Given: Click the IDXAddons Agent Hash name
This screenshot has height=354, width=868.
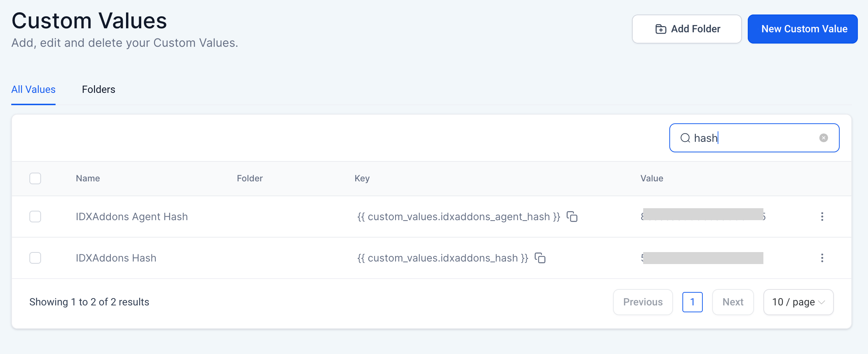Looking at the screenshot, I should tap(131, 217).
